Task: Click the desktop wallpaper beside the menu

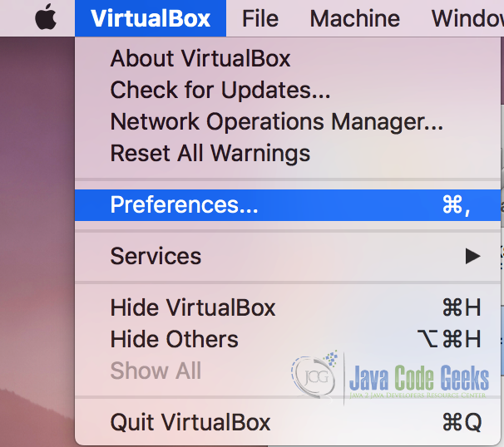Action: click(x=37, y=225)
